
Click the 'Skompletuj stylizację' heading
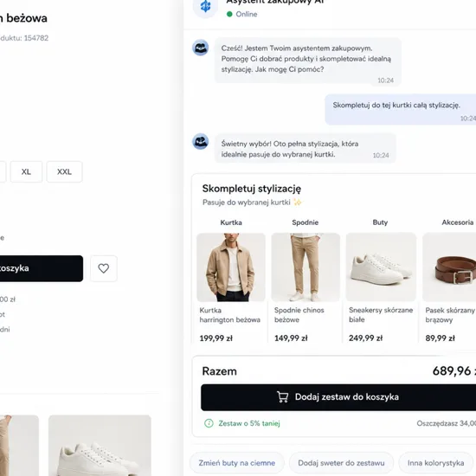pyautogui.click(x=252, y=189)
